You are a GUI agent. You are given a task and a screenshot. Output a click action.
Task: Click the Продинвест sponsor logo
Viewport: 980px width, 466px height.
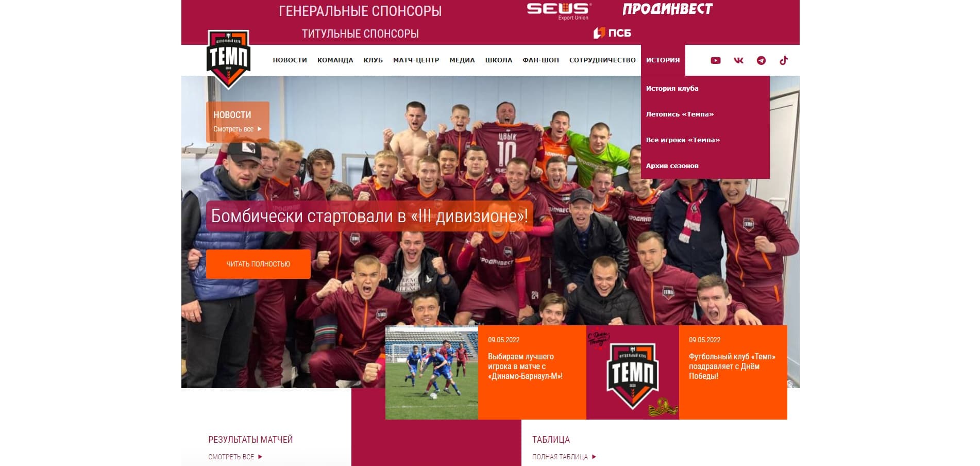click(x=667, y=9)
